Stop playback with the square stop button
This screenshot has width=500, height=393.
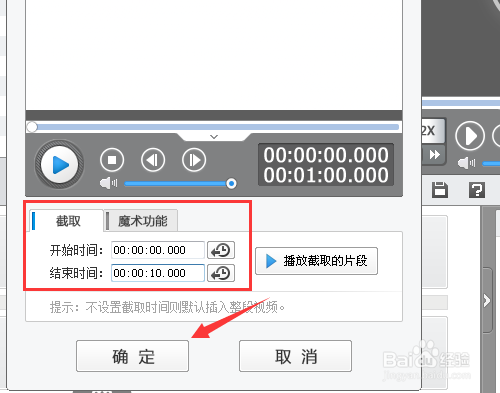coord(112,160)
